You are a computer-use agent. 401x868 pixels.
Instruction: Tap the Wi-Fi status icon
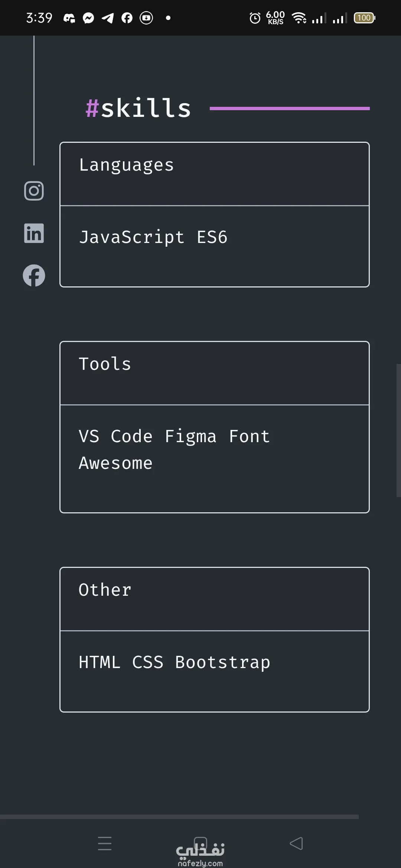pyautogui.click(x=299, y=18)
